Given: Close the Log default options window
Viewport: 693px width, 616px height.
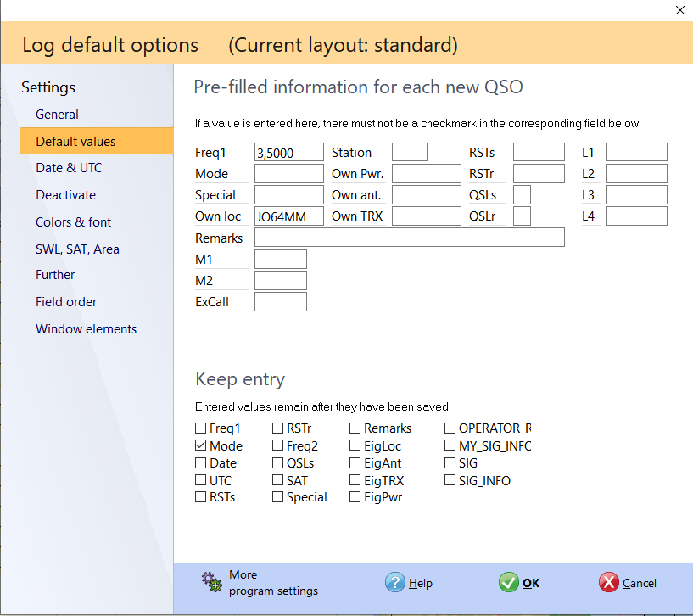Looking at the screenshot, I should pyautogui.click(x=679, y=10).
